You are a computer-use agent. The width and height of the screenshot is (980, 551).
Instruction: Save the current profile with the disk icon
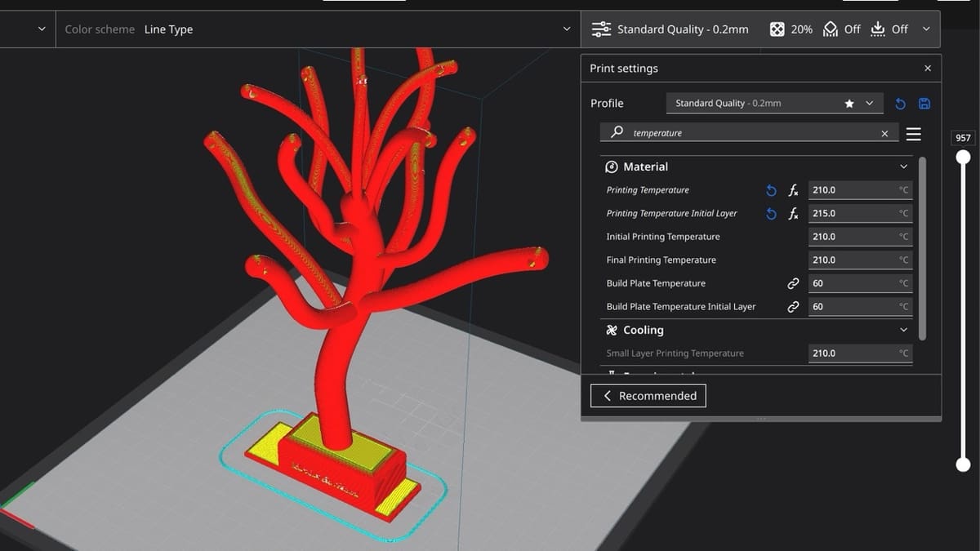pos(924,104)
